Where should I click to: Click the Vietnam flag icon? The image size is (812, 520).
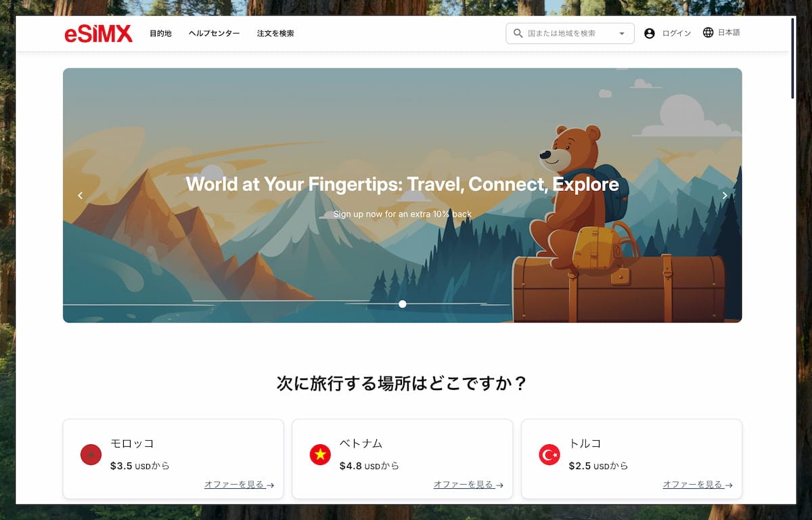point(320,455)
